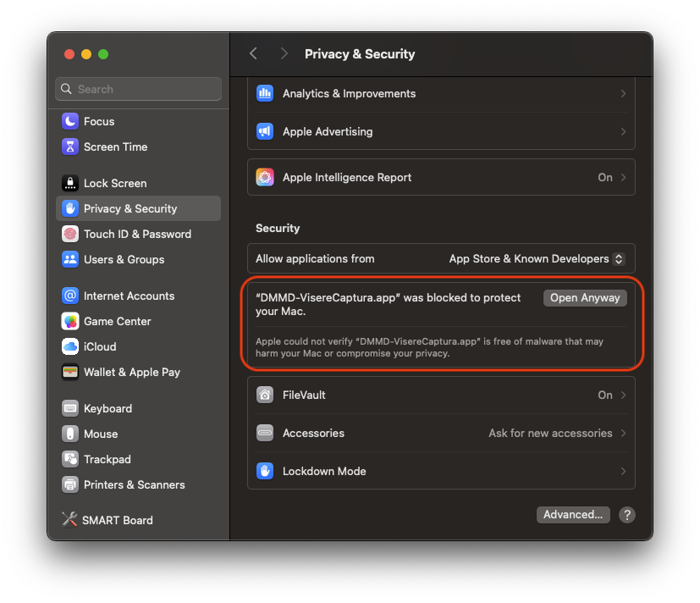Click the magnifying glass search icon
The height and width of the screenshot is (603, 700).
pos(66,88)
